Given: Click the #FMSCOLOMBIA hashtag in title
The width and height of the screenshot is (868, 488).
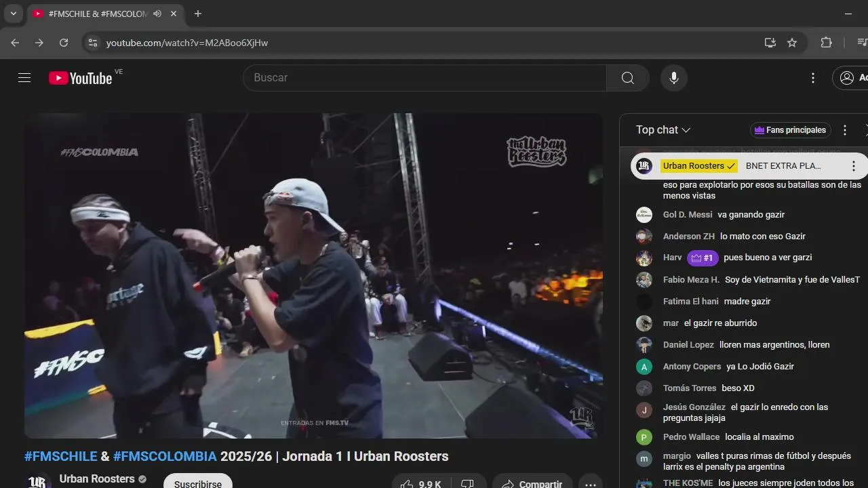Looking at the screenshot, I should (165, 456).
